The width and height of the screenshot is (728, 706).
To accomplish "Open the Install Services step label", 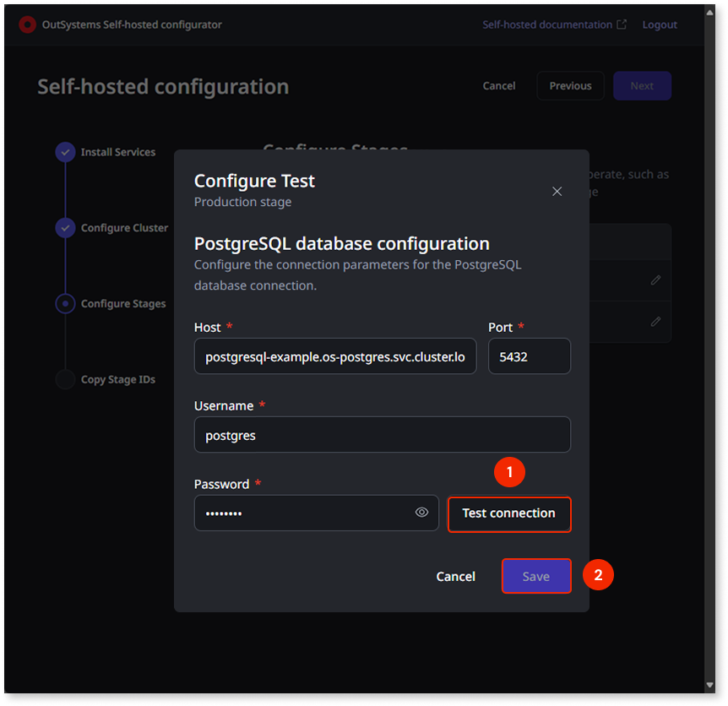I will tap(118, 152).
